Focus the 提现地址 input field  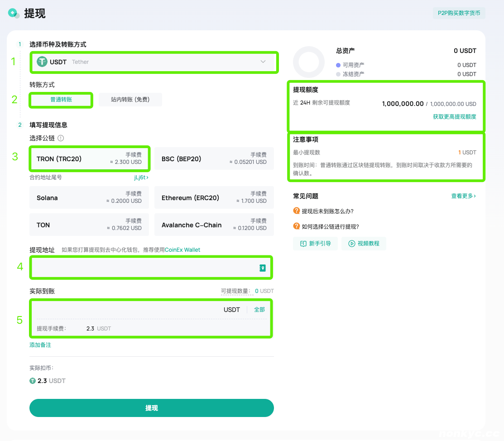point(143,268)
